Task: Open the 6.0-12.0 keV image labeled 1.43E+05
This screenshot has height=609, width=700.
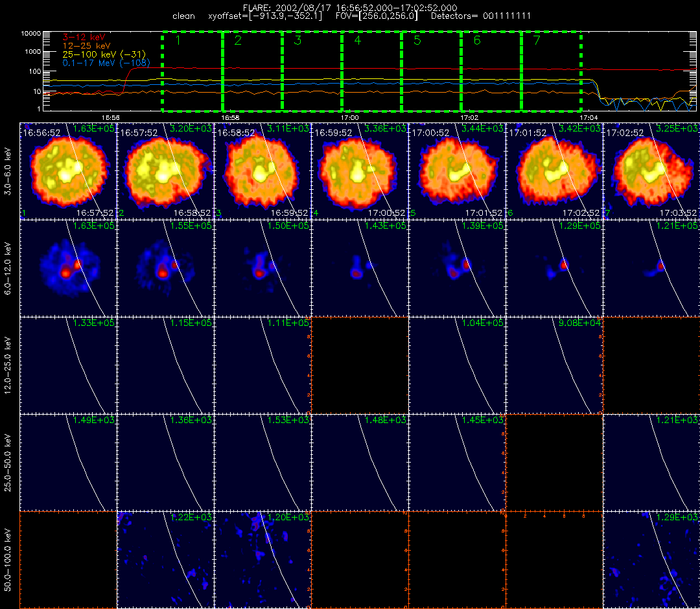Action: tap(360, 269)
